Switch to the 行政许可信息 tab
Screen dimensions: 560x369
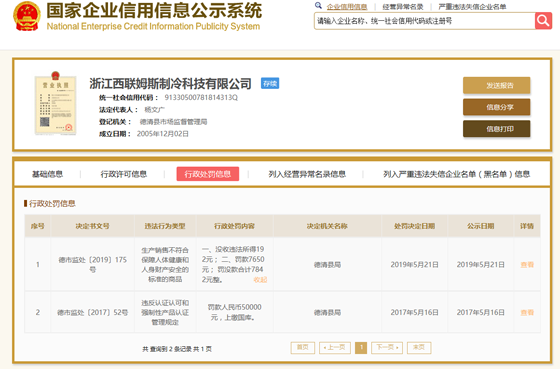124,174
